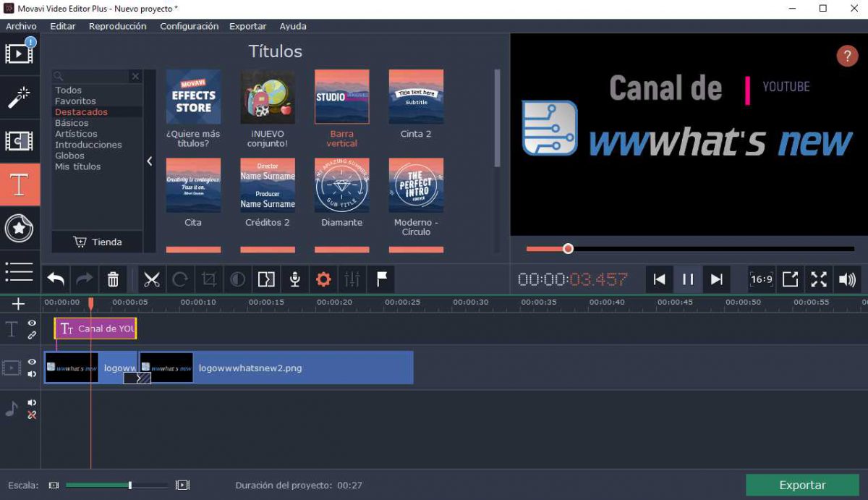This screenshot has width=868, height=500.
Task: Toggle visibility of the title track
Action: coord(32,323)
